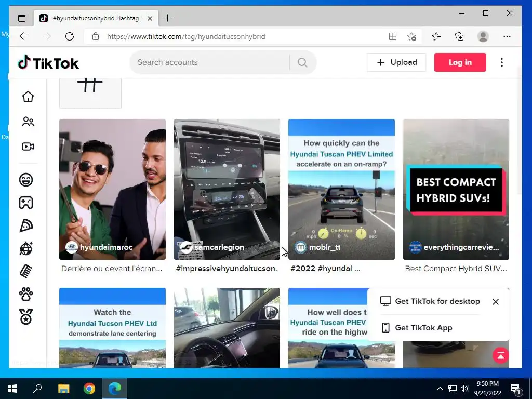Click the search magnifier button
532x399 pixels.
coord(302,62)
